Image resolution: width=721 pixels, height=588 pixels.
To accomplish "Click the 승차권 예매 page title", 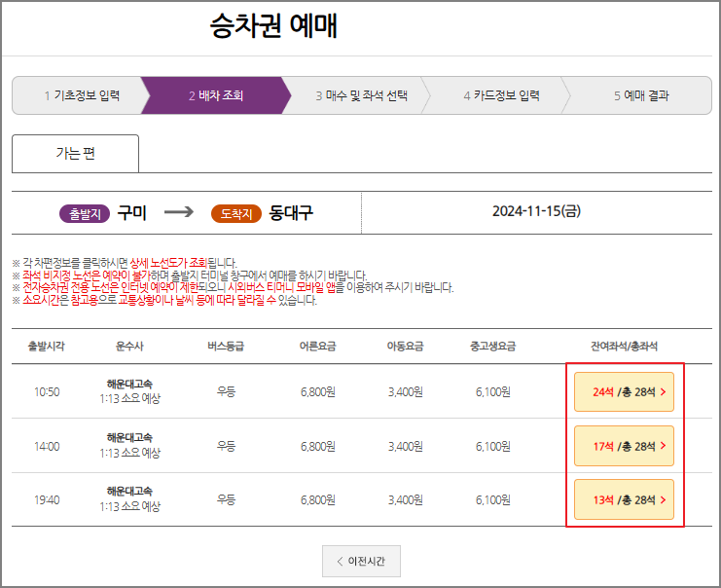I will tap(273, 25).
